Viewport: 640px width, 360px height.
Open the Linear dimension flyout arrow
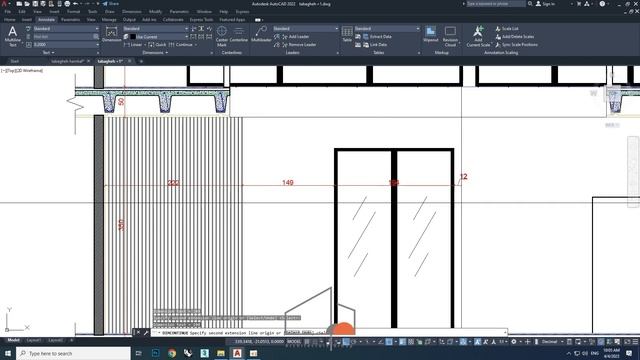(x=145, y=44)
